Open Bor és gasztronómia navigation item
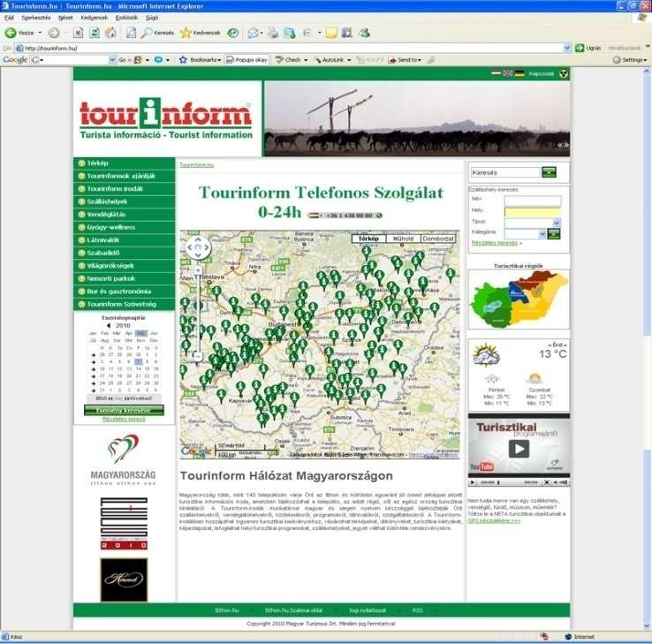Viewport: 652px width, 644px height. pos(125,292)
